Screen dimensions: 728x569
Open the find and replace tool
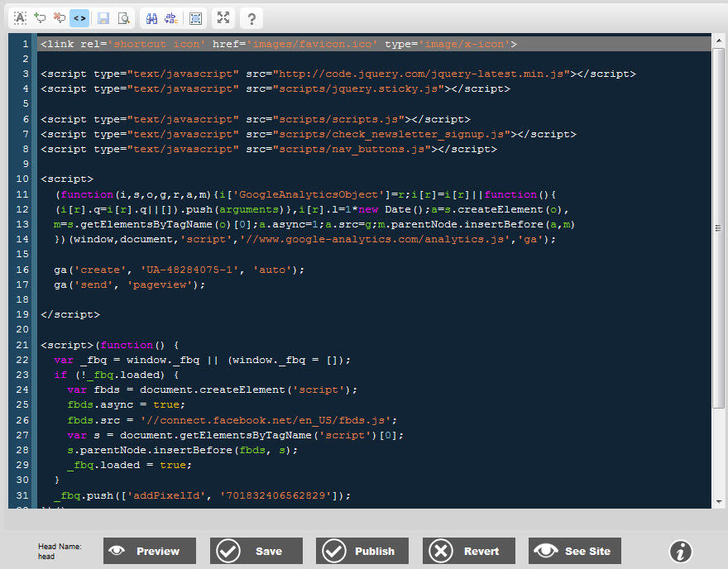171,18
